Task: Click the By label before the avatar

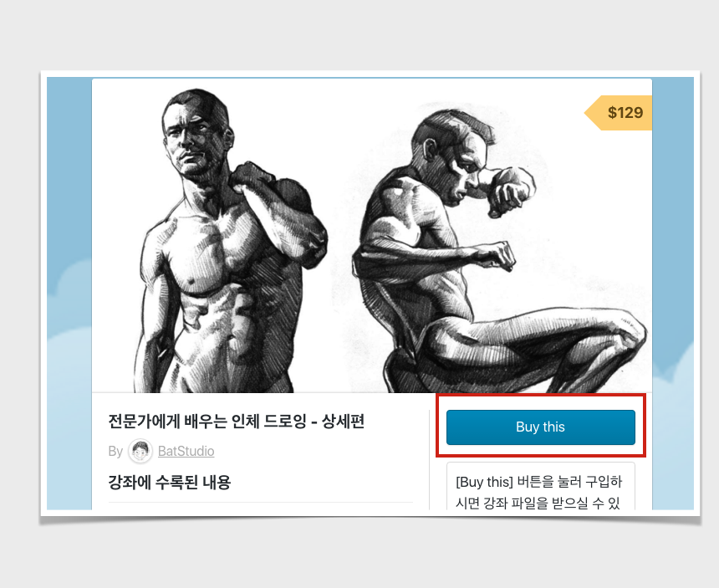Action: (x=115, y=452)
